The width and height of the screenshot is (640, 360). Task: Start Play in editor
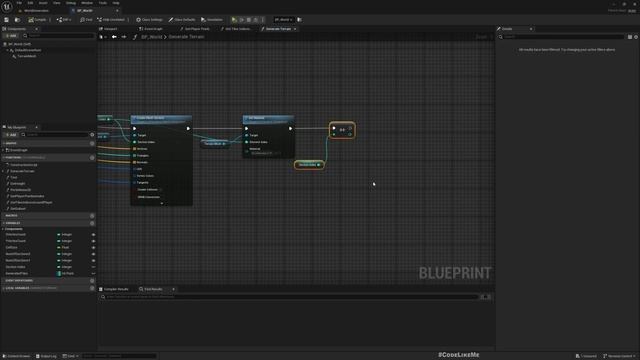click(234, 20)
